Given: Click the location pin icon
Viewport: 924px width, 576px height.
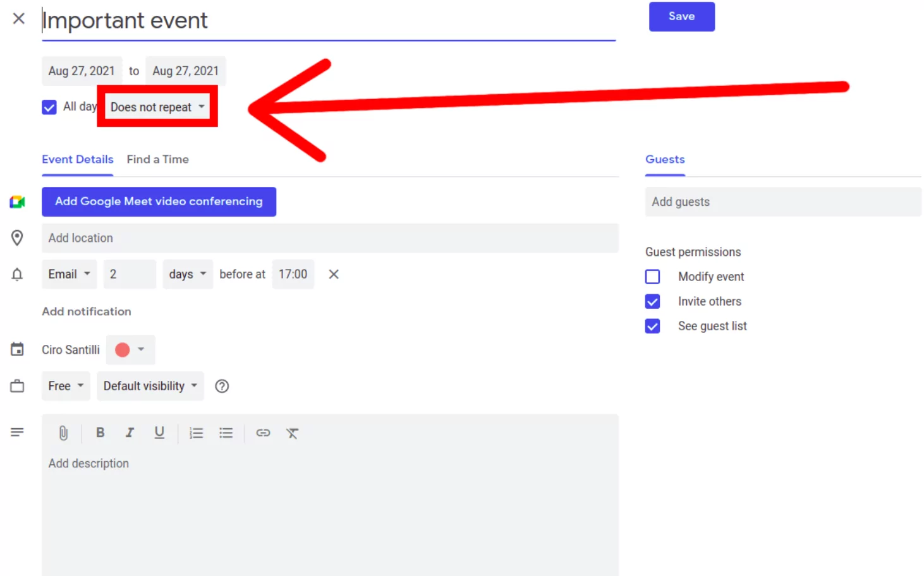Looking at the screenshot, I should point(17,237).
